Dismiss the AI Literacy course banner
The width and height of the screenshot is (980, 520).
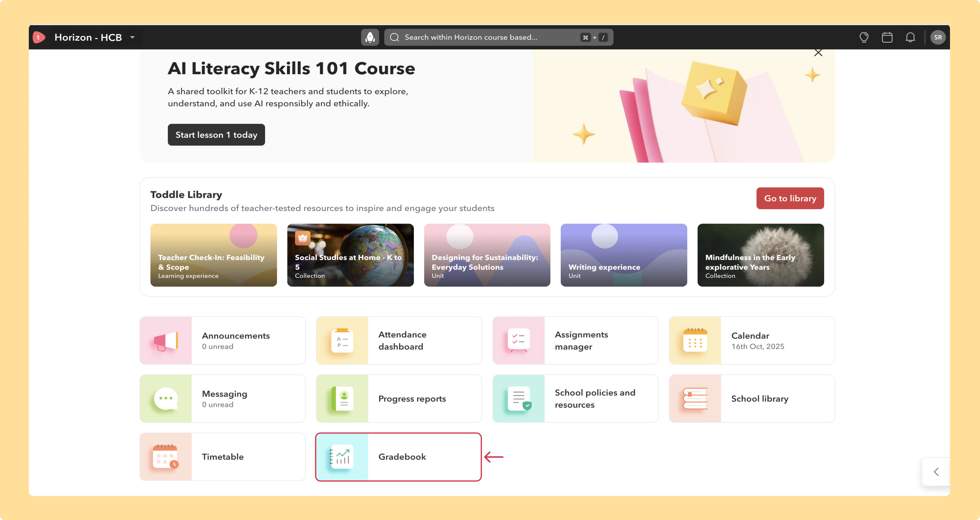[x=818, y=53]
